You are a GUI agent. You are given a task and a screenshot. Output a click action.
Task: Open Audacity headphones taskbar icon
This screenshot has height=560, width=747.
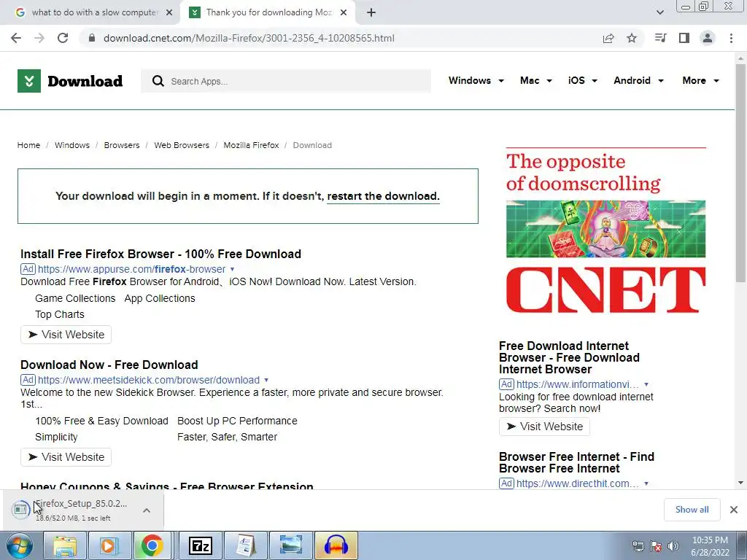[x=336, y=545]
